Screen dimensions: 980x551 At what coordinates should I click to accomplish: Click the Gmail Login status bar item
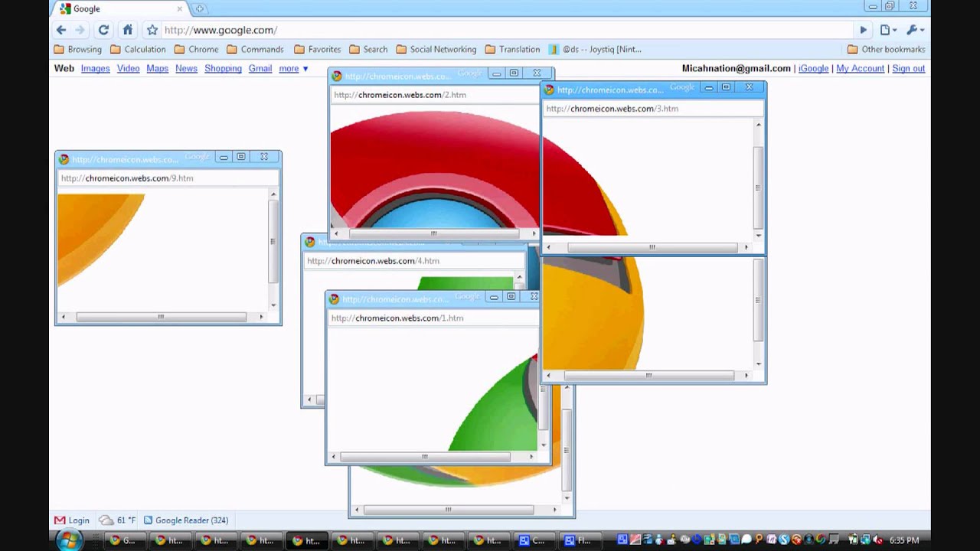tap(72, 520)
